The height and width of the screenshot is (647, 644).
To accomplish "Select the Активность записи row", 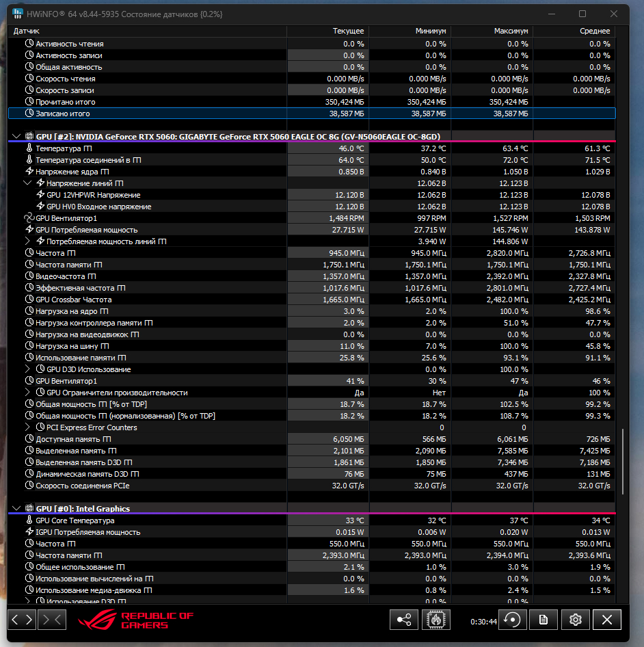I will point(312,55).
